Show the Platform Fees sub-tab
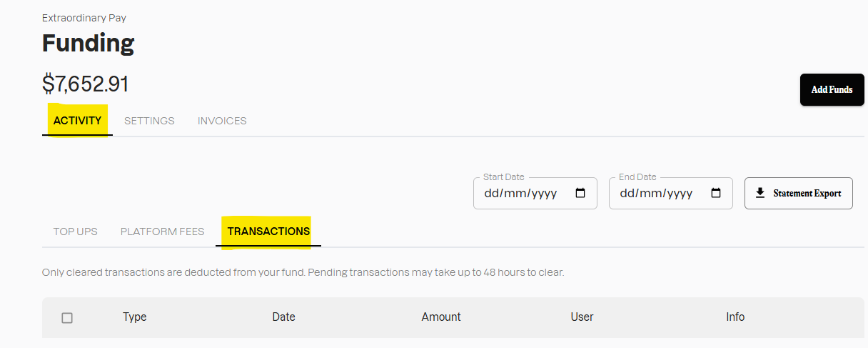Viewport: 868px width, 348px height. [x=162, y=232]
